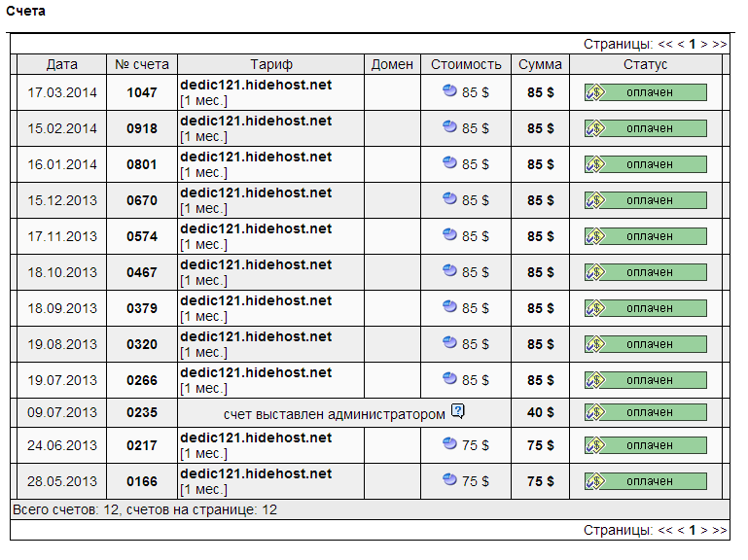This screenshot has height=560, width=748.
Task: Click the Тариф column header
Action: click(271, 64)
